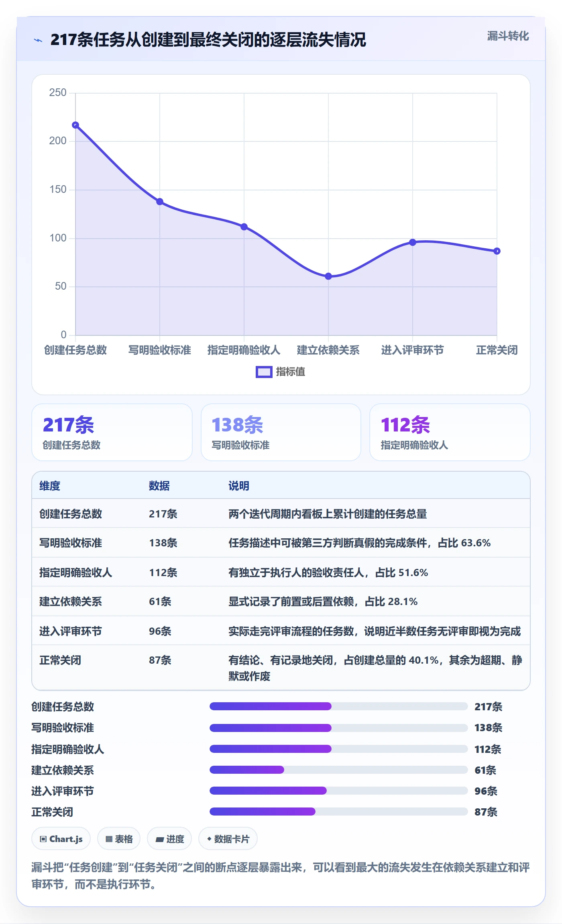Click the 250 y-axis label
The height and width of the screenshot is (924, 562).
pyautogui.click(x=58, y=93)
